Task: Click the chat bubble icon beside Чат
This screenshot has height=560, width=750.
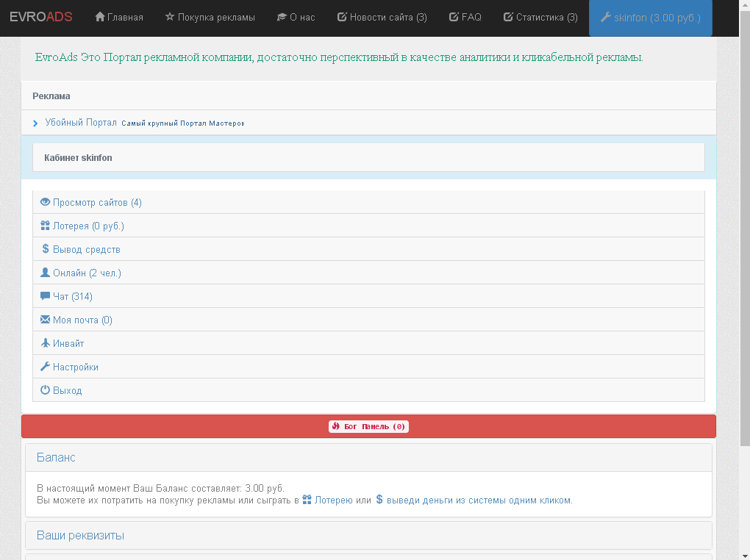Action: point(45,296)
